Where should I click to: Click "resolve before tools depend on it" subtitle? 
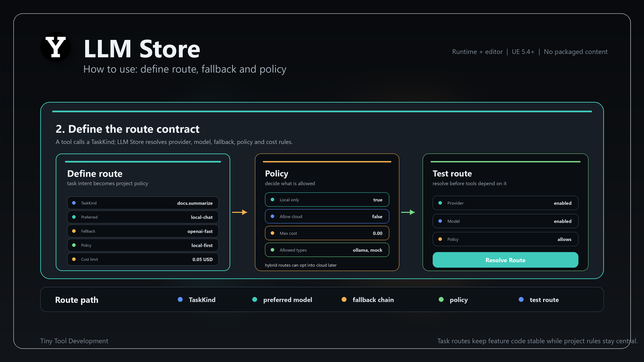(469, 183)
